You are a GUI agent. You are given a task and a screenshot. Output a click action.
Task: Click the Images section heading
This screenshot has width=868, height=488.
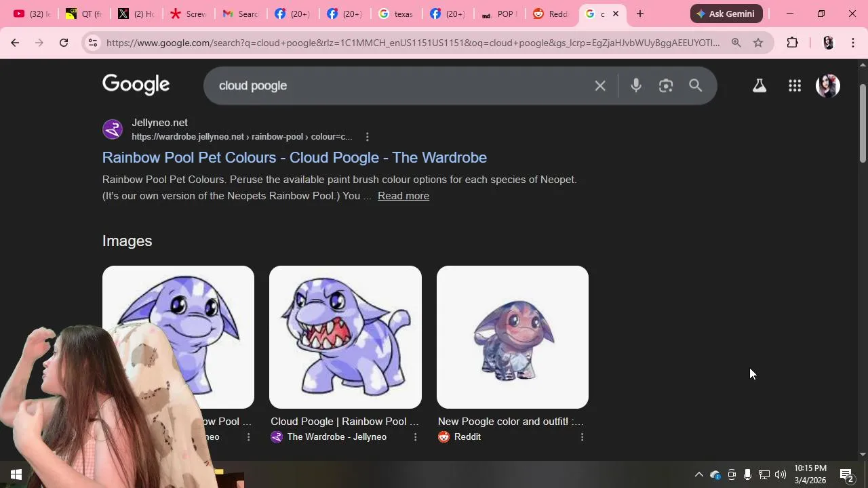pyautogui.click(x=127, y=241)
